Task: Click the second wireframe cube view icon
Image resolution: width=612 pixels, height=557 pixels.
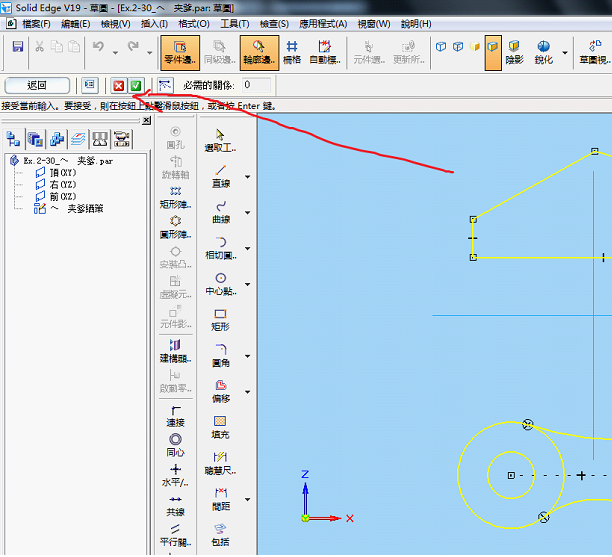Action: click(458, 47)
